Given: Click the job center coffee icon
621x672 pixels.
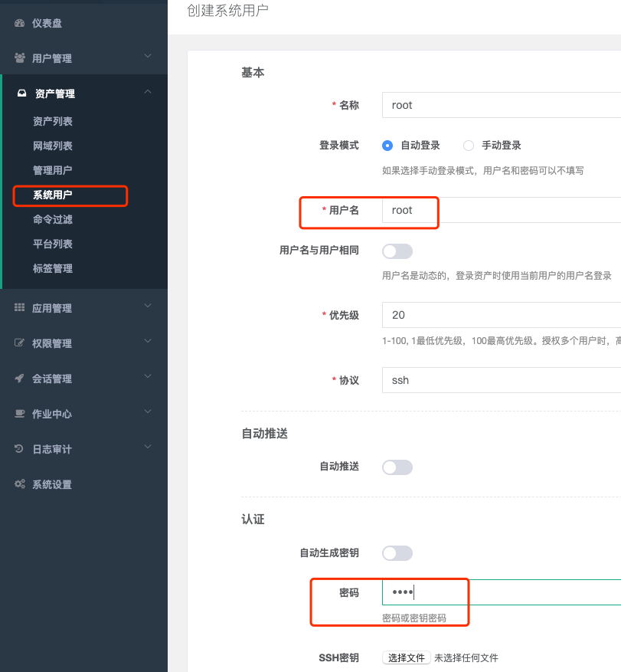Looking at the screenshot, I should click(19, 414).
